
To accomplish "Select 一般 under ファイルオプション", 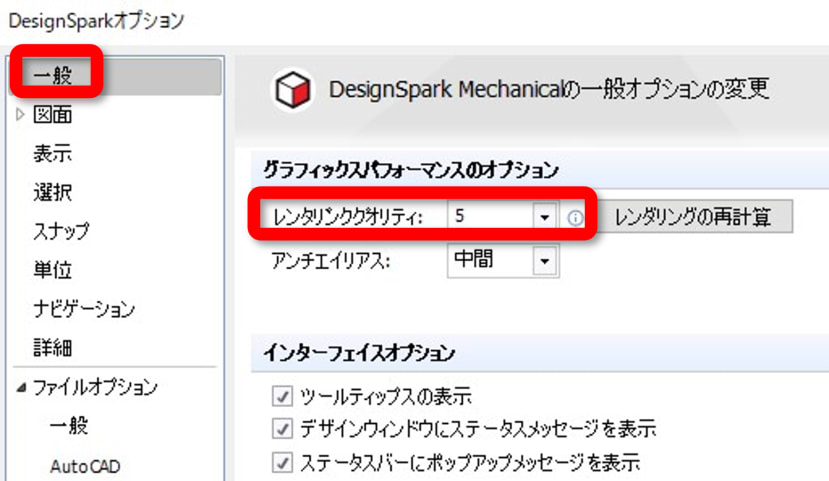I will click(x=69, y=426).
